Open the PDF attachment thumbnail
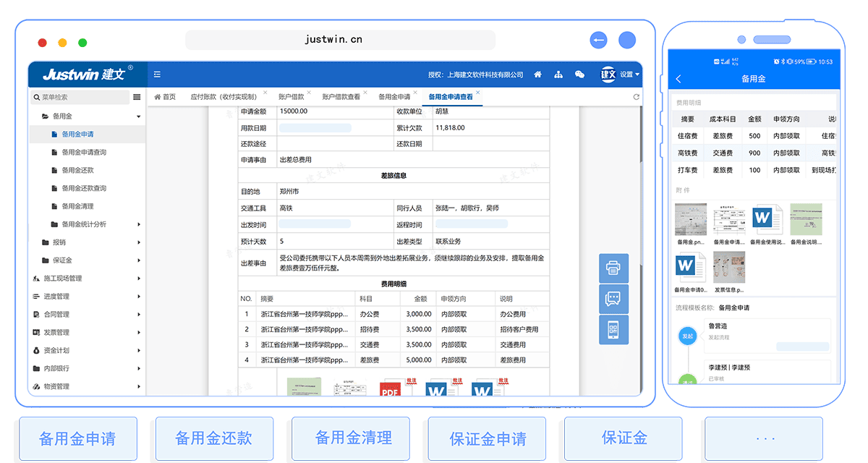This screenshot has height=463, width=868. (390, 390)
